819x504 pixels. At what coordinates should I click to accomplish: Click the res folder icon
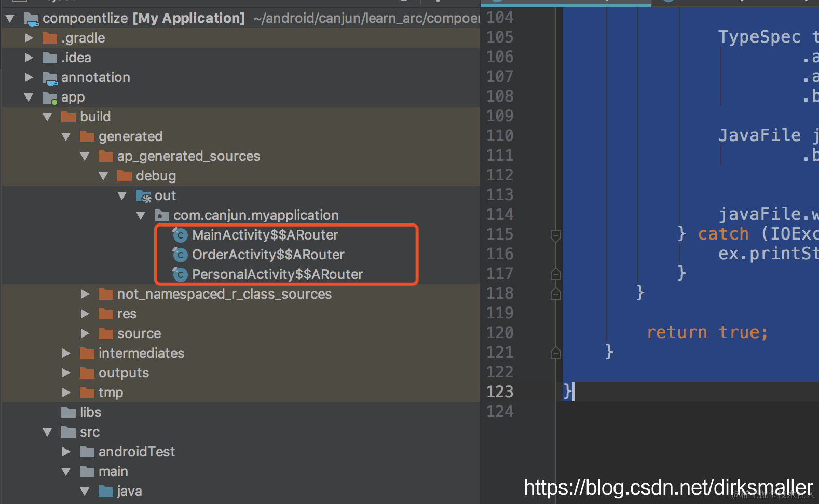(x=106, y=314)
